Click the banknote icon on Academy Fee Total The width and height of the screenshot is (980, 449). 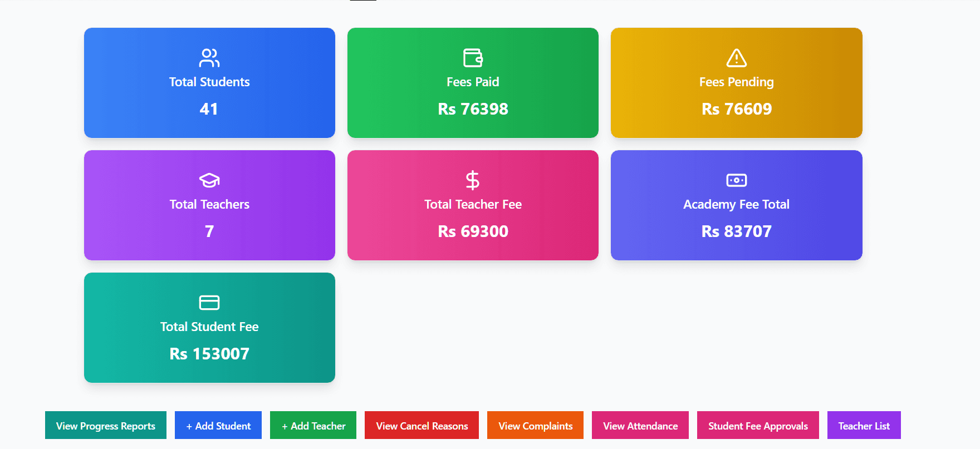point(736,180)
